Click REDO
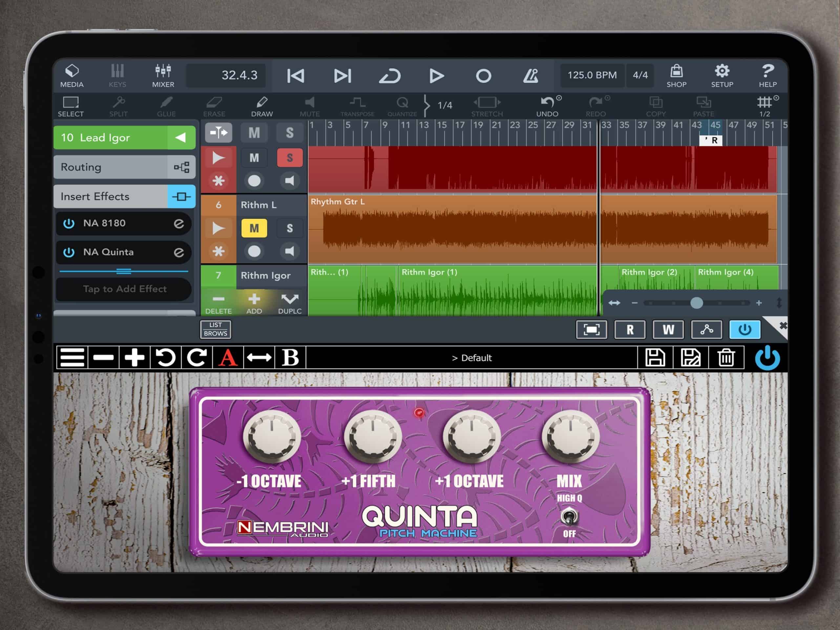The height and width of the screenshot is (630, 840). click(596, 106)
